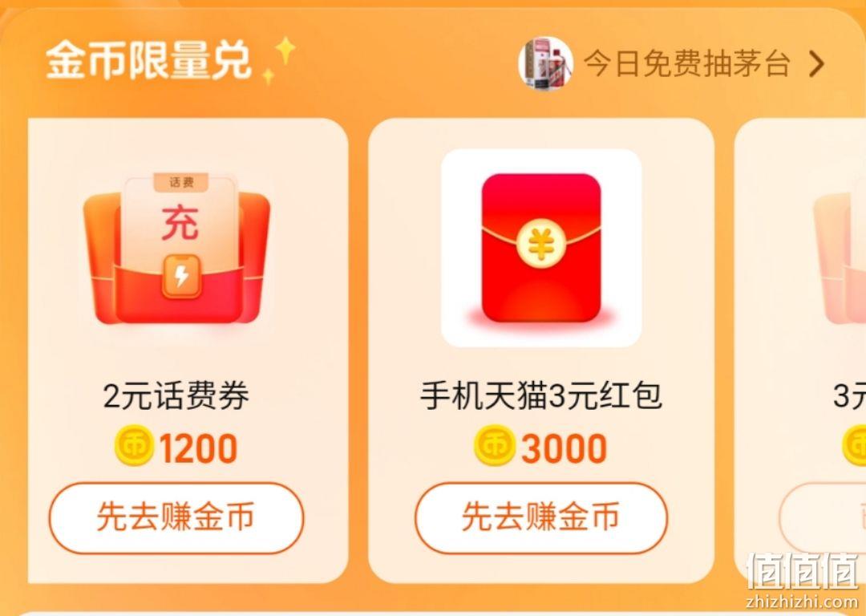Open the 今日免费抽茅台 link
Viewport: 866px width, 616px height.
pyautogui.click(x=686, y=63)
